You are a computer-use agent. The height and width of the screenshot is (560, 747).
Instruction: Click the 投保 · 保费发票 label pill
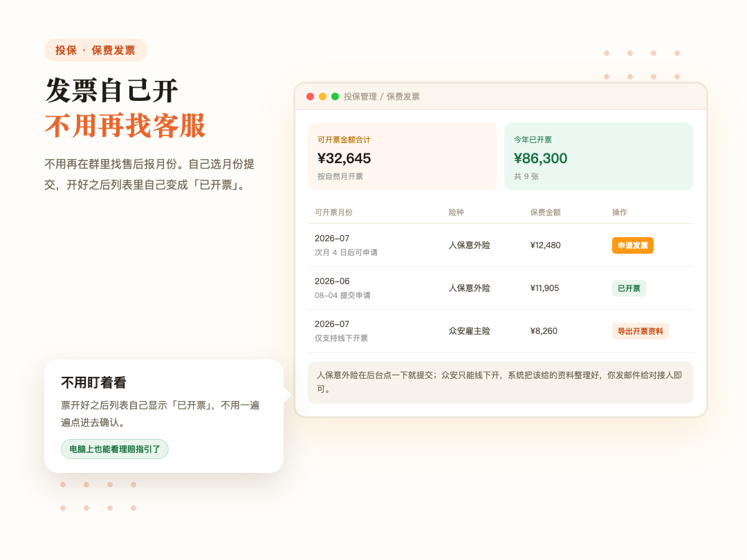pyautogui.click(x=95, y=50)
